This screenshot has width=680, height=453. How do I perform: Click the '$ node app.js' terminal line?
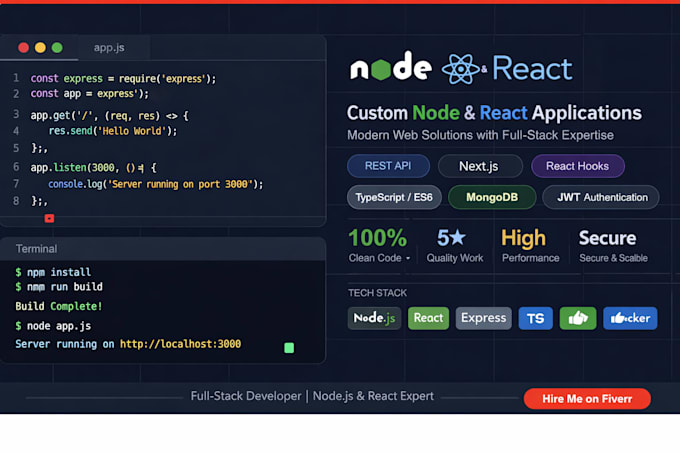click(x=53, y=326)
